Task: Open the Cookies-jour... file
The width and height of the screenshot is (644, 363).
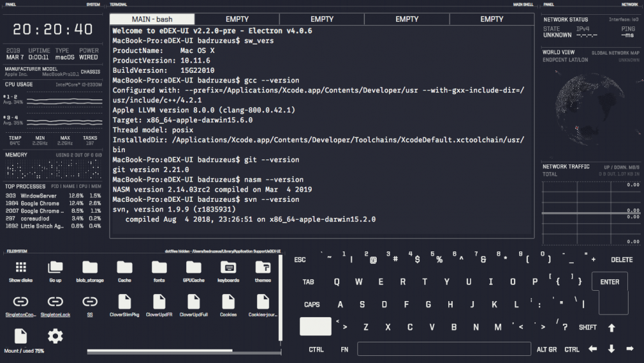Action: (263, 302)
